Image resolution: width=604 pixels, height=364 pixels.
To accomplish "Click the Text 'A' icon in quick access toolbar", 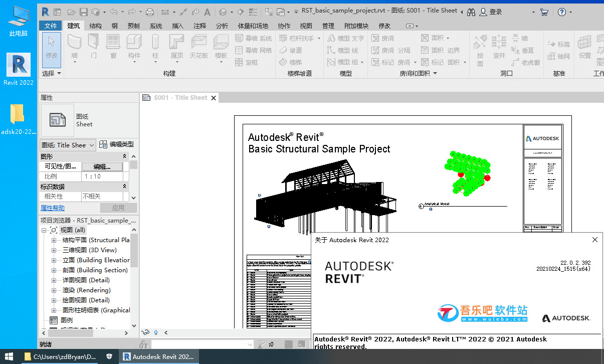I will coord(208,12).
